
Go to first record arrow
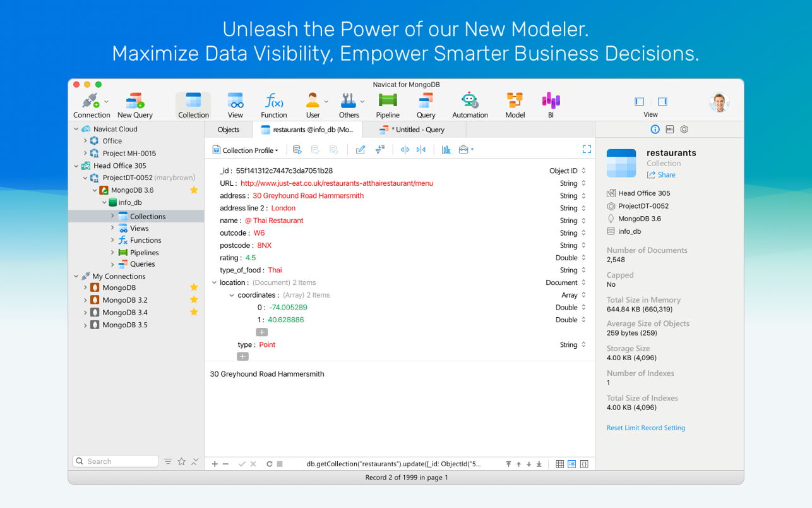[x=508, y=464]
